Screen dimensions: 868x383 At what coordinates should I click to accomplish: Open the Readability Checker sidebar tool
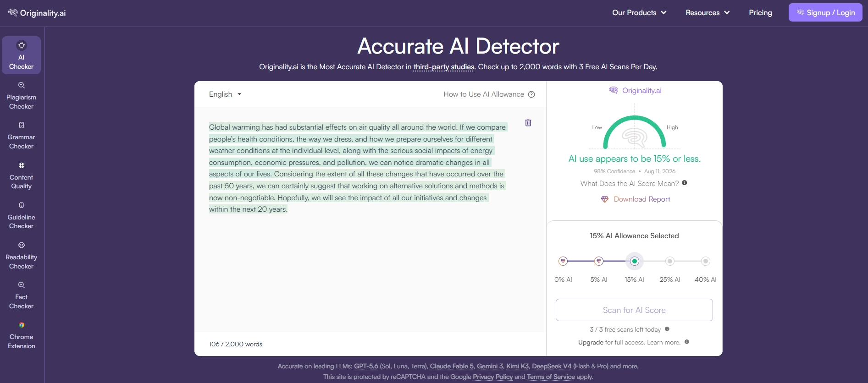[21, 255]
